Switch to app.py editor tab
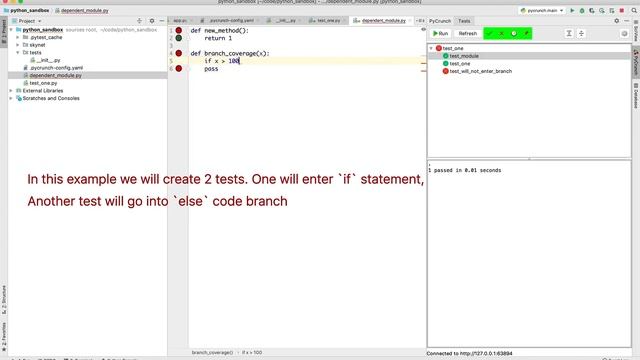640x360 pixels. pos(180,20)
